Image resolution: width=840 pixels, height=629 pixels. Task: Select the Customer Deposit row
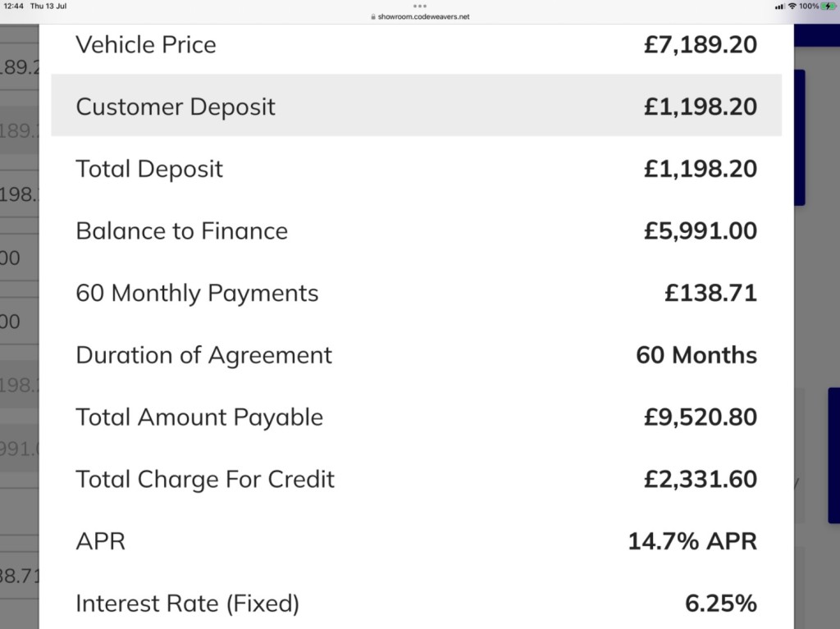click(416, 106)
